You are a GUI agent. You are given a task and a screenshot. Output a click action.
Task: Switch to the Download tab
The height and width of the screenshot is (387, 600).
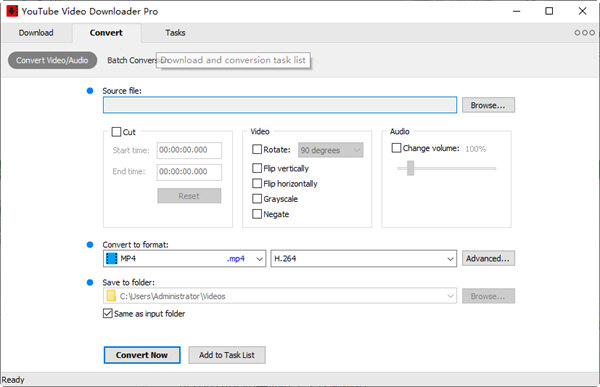coord(36,33)
